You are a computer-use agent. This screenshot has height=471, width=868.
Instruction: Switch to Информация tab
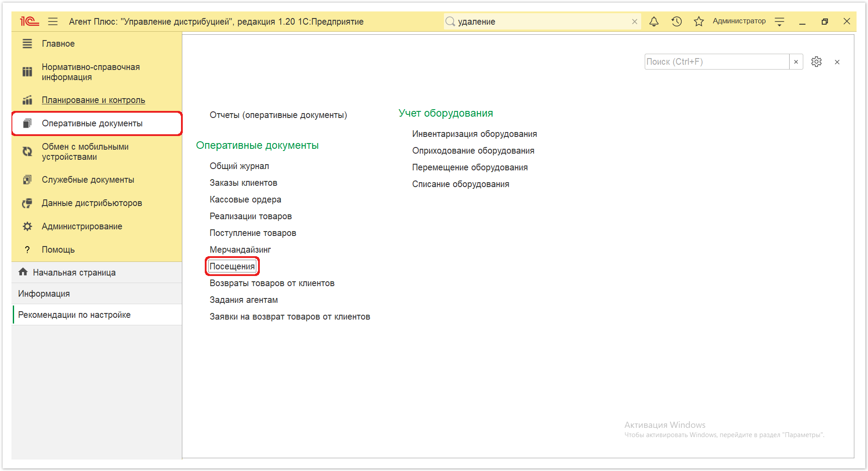(97, 294)
